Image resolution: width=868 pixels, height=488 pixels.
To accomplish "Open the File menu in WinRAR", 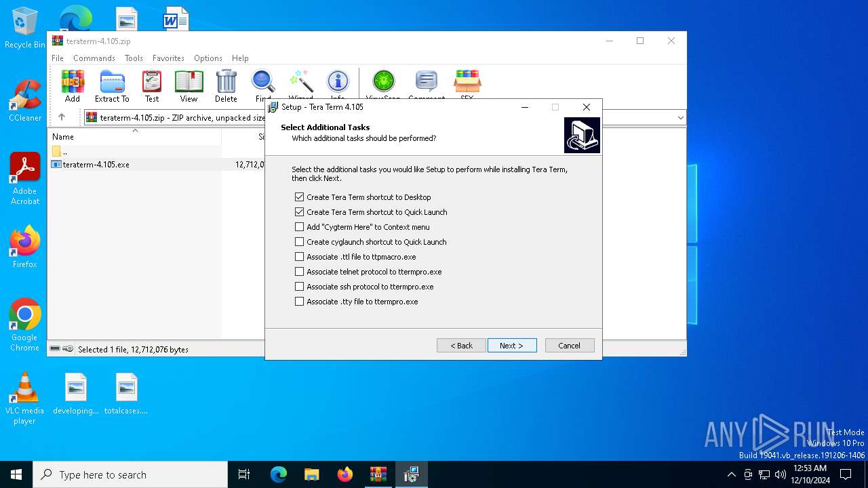I will pos(58,58).
